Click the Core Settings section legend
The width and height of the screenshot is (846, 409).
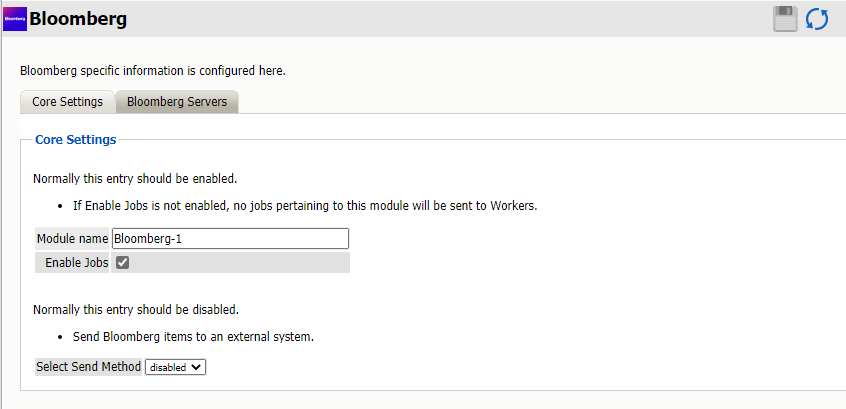(75, 139)
